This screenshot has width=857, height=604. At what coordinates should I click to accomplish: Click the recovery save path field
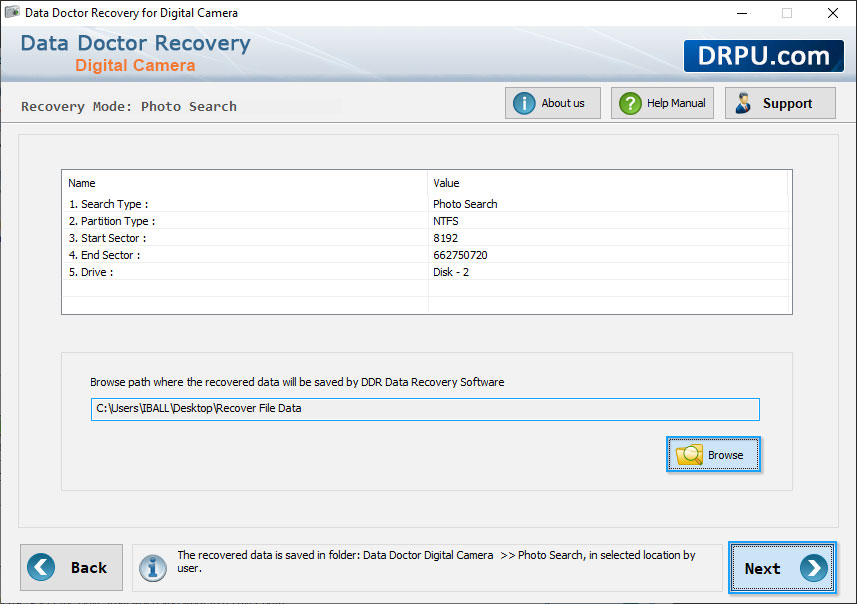coord(425,409)
